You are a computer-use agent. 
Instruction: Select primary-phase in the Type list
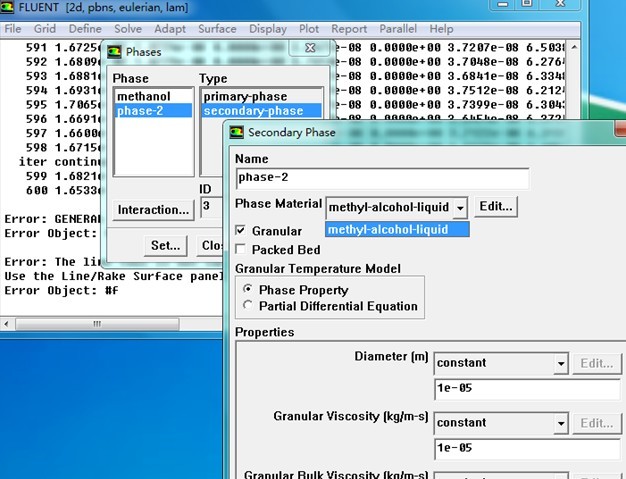click(x=262, y=96)
